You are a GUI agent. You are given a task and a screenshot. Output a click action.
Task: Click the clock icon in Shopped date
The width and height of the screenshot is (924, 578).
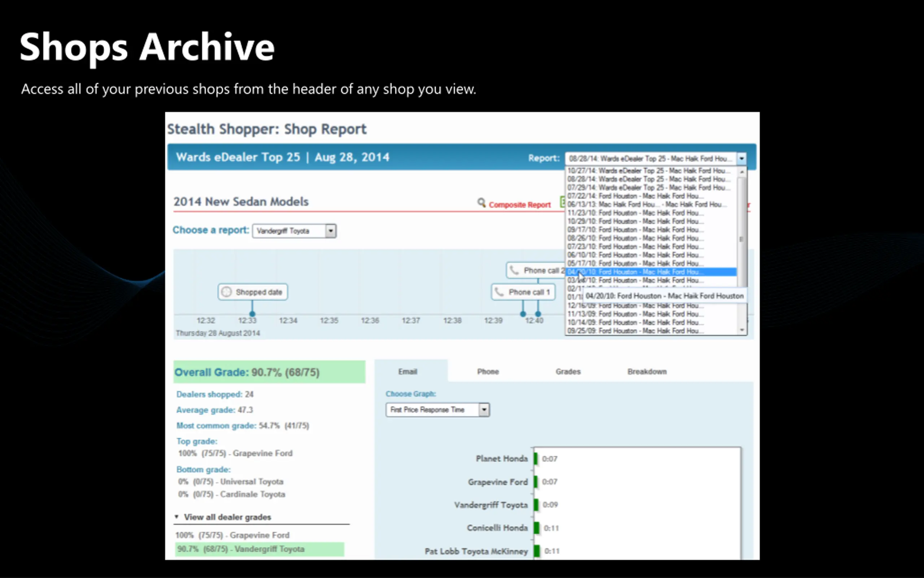[226, 292]
